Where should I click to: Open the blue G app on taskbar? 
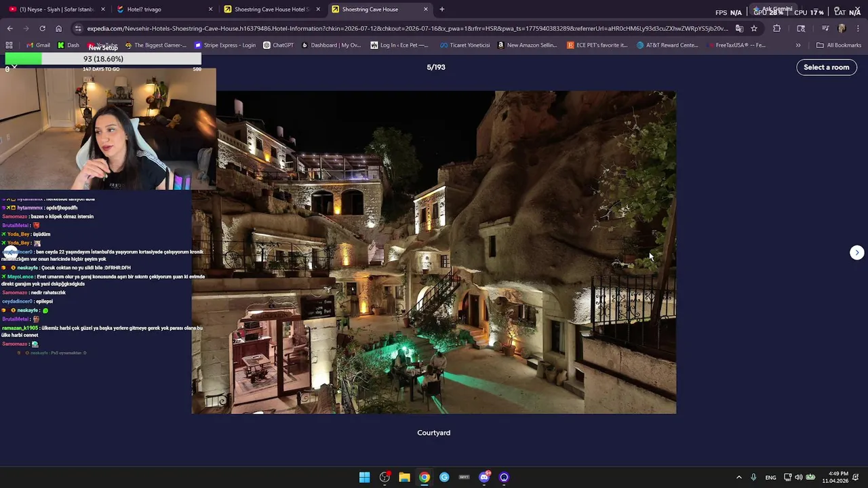tap(444, 477)
